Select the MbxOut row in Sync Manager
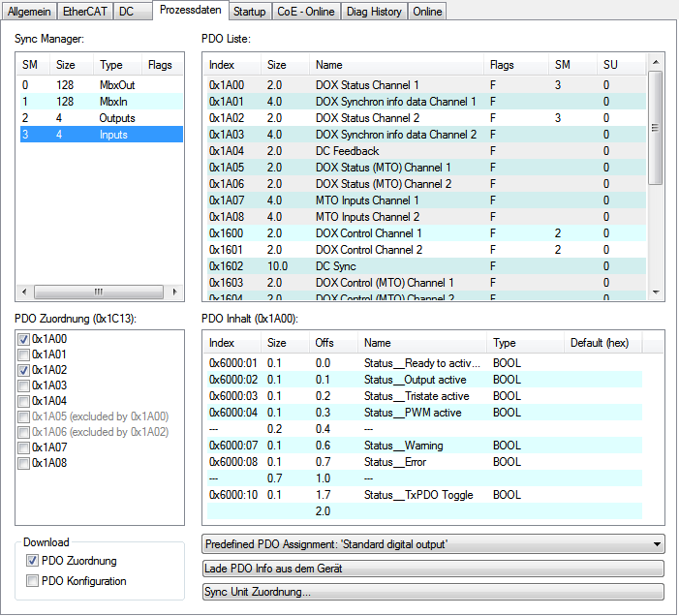Viewport: 679px width, 616px height. coord(102,85)
